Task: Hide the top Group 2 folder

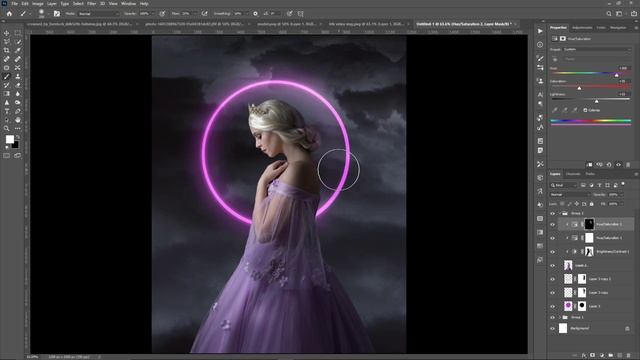Action: click(x=552, y=213)
